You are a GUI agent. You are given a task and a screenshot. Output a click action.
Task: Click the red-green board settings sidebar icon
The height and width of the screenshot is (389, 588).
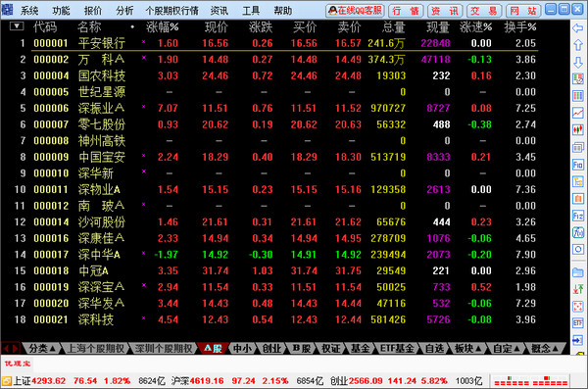[578, 78]
